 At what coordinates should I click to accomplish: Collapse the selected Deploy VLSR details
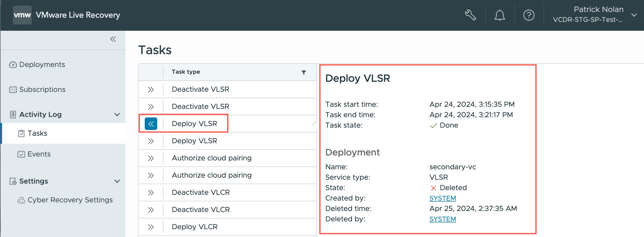click(151, 124)
